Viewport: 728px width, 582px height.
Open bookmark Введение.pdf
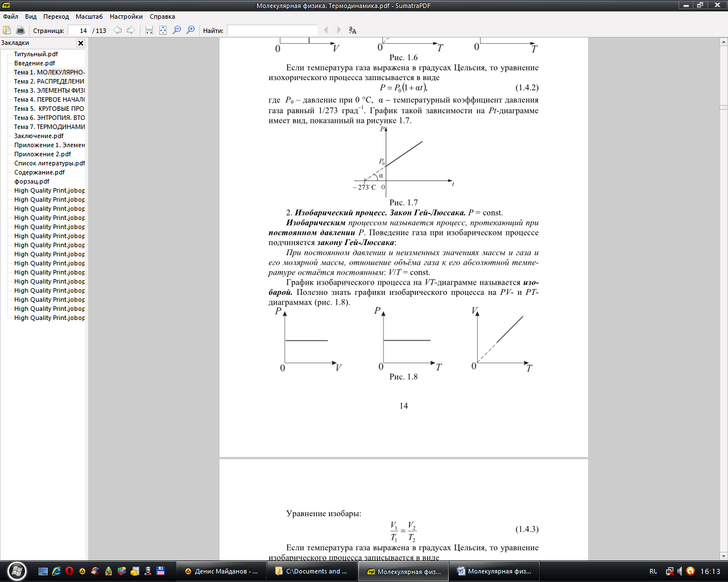[x=35, y=63]
